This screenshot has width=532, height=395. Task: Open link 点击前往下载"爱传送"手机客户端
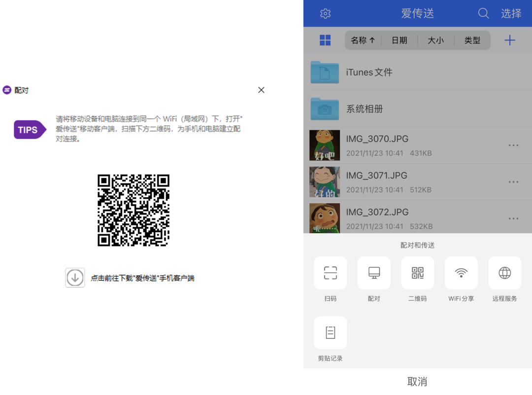point(142,278)
